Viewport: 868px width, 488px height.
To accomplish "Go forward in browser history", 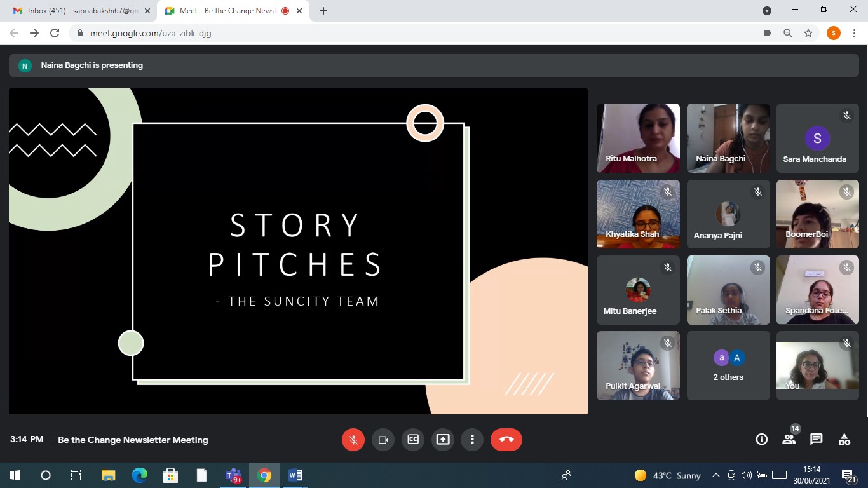I will [34, 33].
